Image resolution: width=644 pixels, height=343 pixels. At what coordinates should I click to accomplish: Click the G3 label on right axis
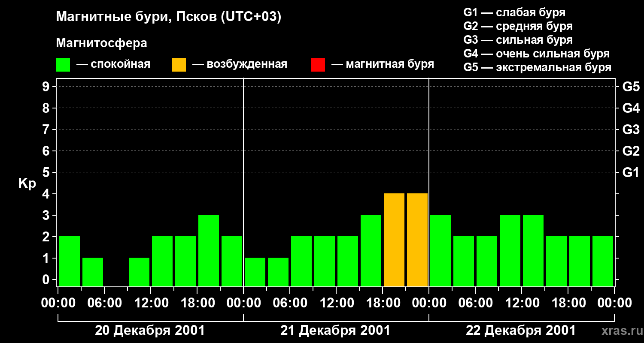point(631,129)
